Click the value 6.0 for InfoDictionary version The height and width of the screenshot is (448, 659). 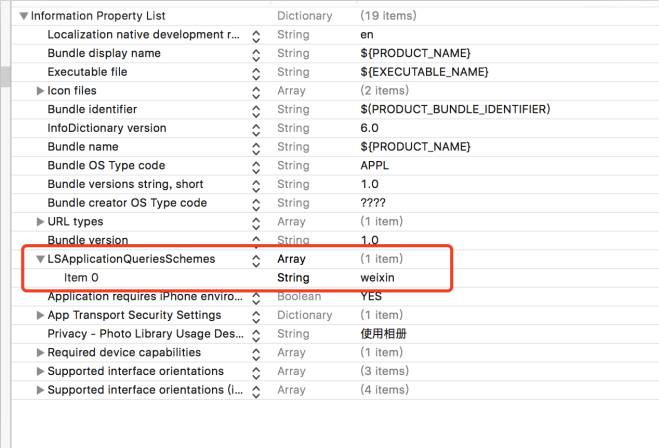click(x=369, y=128)
